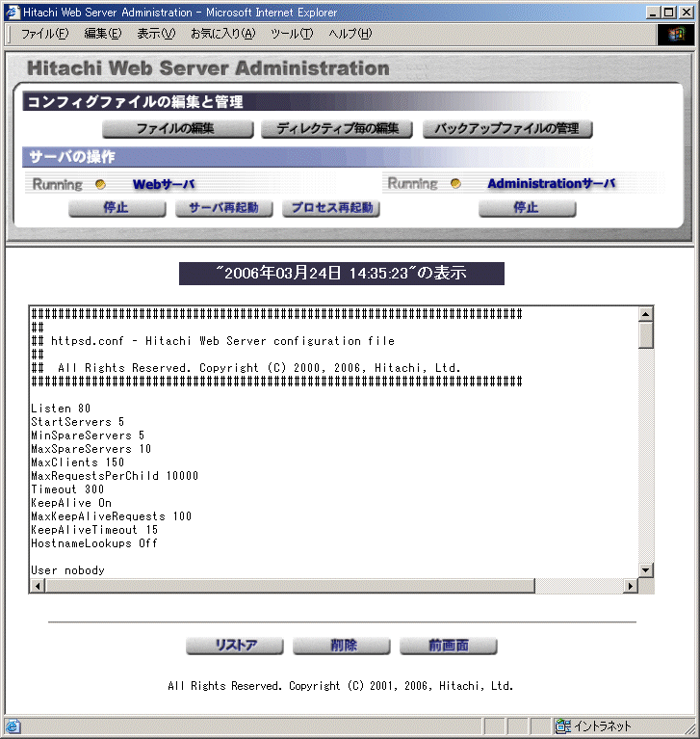Click the 'Timeout 300' line
This screenshot has width=700, height=739.
pos(67,489)
